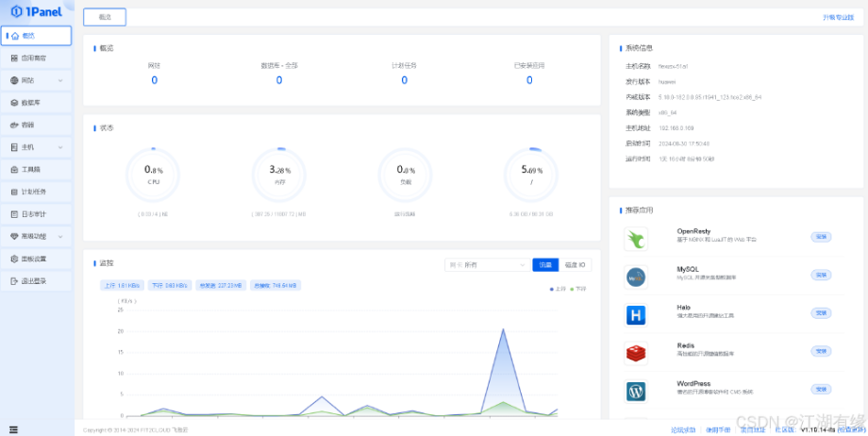868x436 pixels.
Task: Click the check update (检查更新) link
Action: (851, 430)
